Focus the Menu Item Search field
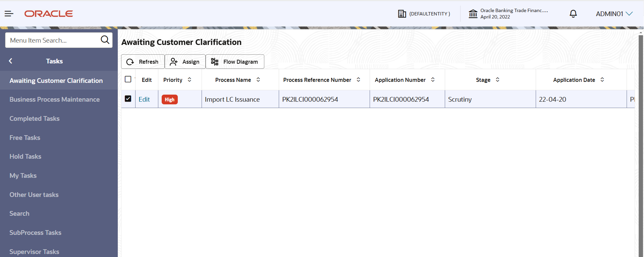Image resolution: width=644 pixels, height=257 pixels. click(x=52, y=40)
